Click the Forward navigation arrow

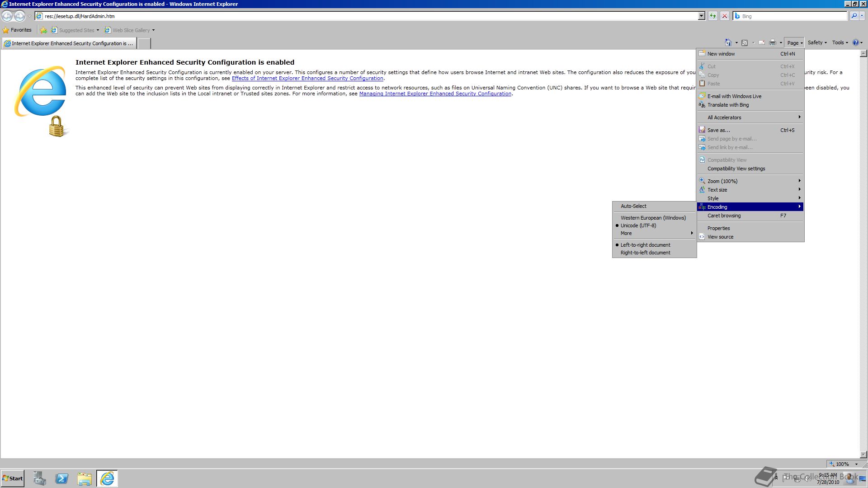19,16
